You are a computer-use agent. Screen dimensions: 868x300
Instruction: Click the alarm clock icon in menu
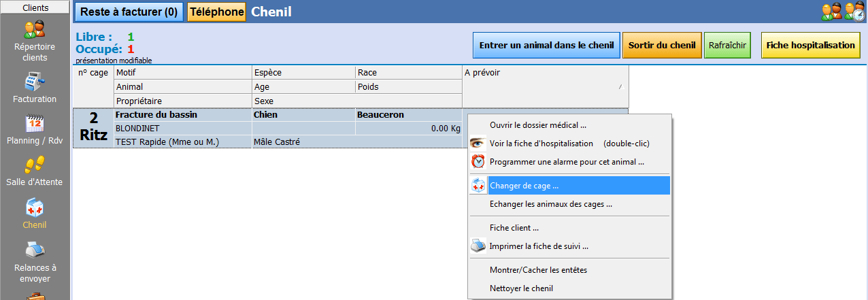click(x=478, y=162)
